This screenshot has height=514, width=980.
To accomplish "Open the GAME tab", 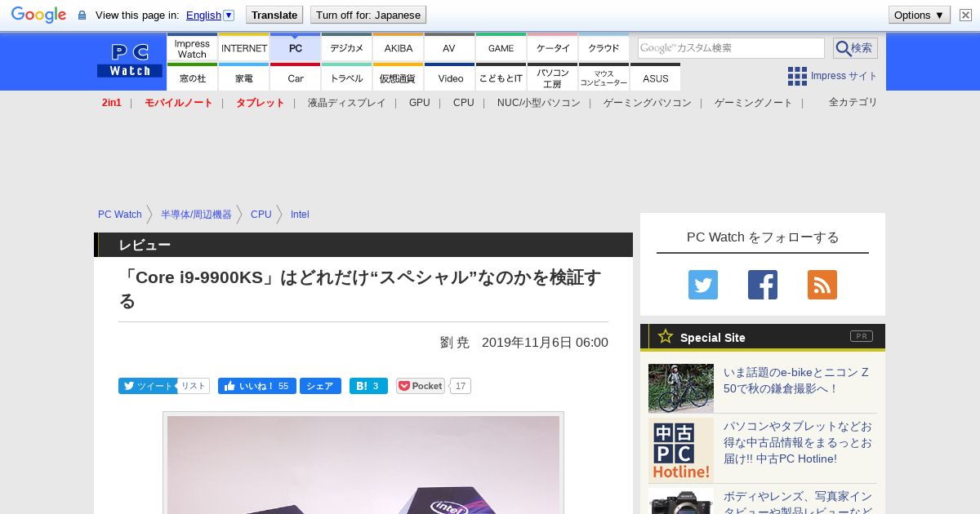I will (x=501, y=48).
